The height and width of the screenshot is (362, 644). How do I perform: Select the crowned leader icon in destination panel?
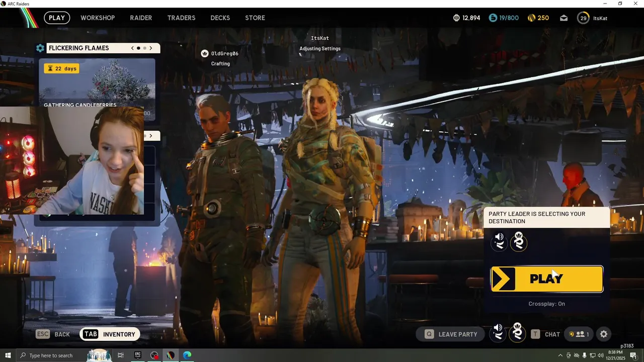coord(519,242)
